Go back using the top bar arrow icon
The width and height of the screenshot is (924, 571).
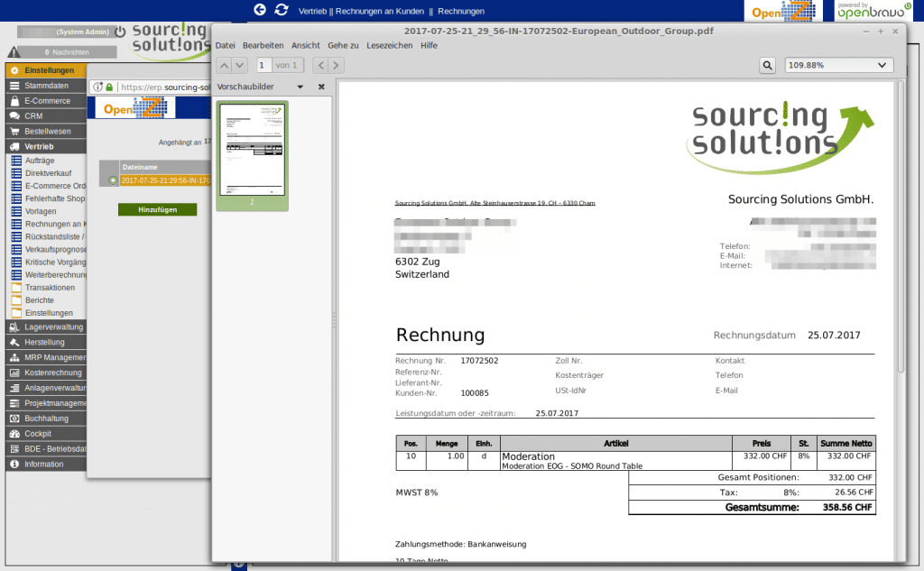point(260,10)
